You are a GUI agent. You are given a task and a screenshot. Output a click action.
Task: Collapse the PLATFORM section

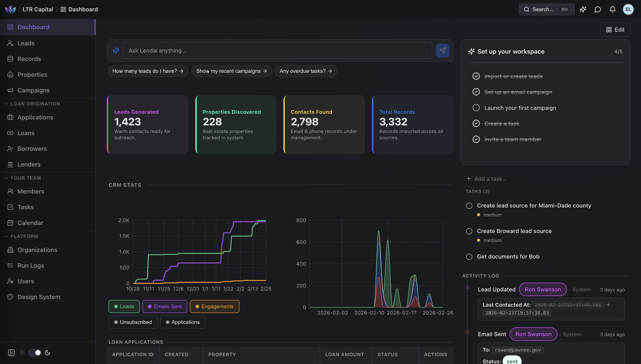[x=6, y=236]
